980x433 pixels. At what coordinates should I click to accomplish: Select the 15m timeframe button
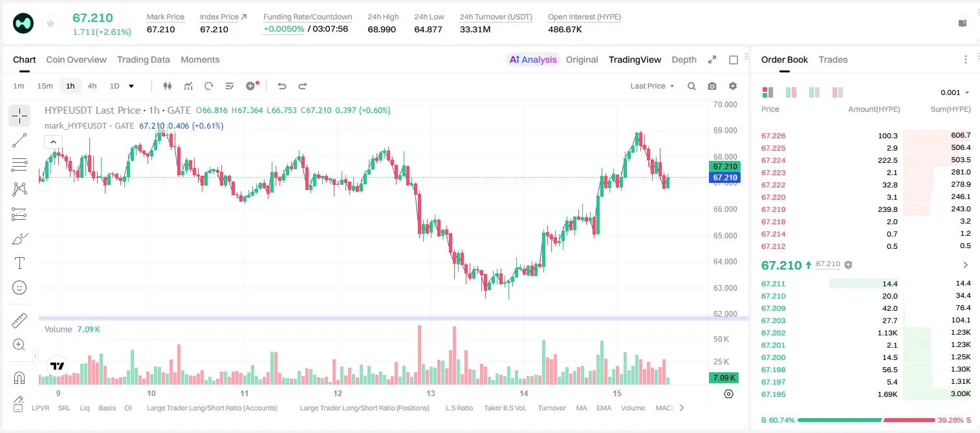pyautogui.click(x=45, y=86)
